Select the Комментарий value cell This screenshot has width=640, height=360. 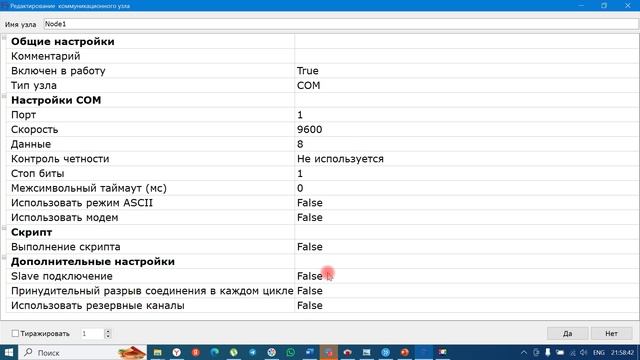point(466,56)
